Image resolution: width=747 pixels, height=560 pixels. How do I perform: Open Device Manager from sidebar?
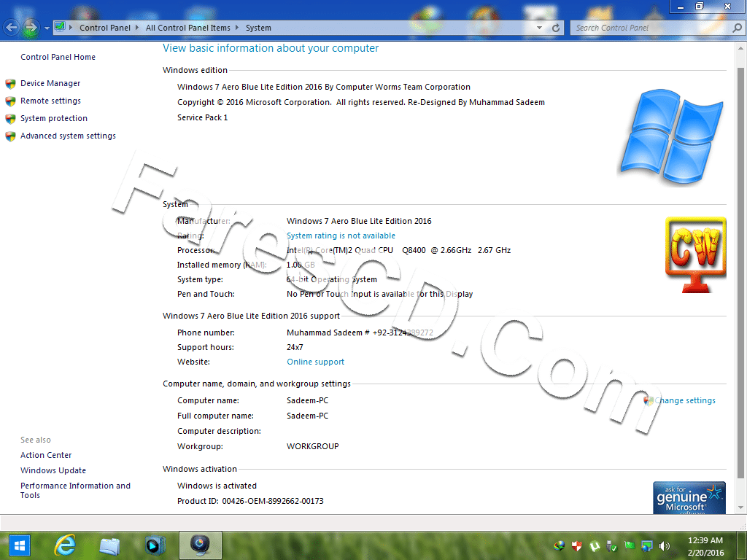[x=50, y=83]
